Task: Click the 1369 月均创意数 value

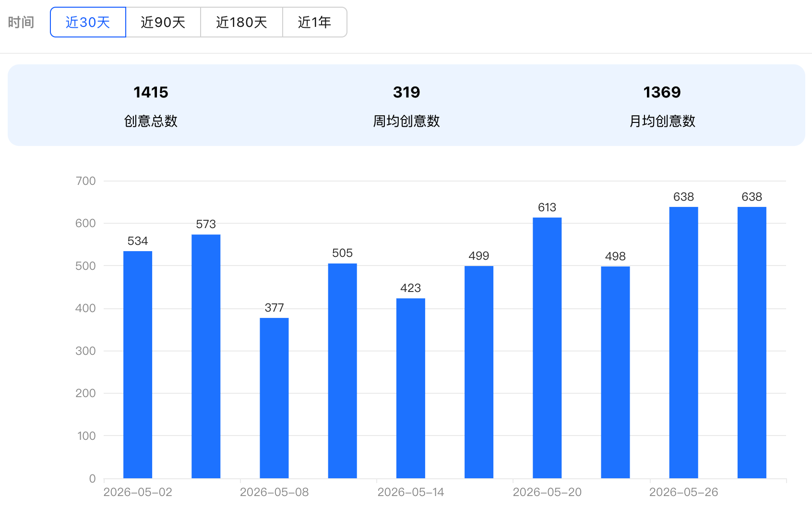Action: [x=662, y=92]
